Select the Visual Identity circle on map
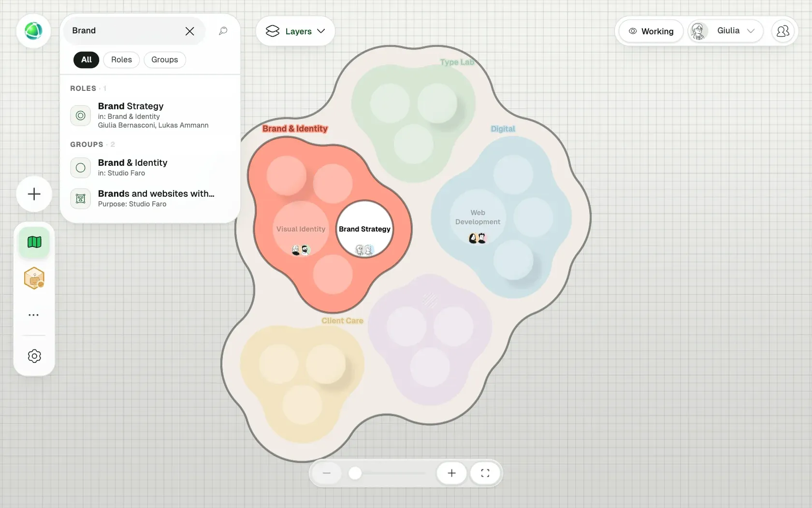Image resolution: width=812 pixels, height=508 pixels. pos(301,229)
